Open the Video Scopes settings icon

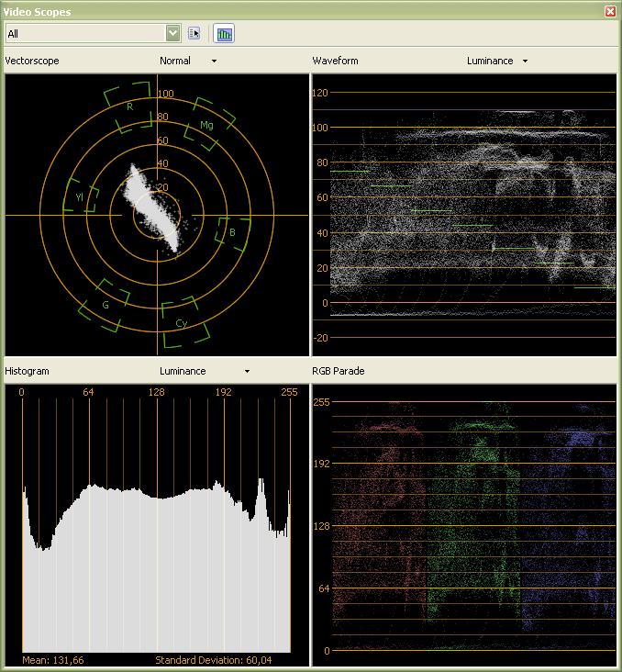coord(194,33)
